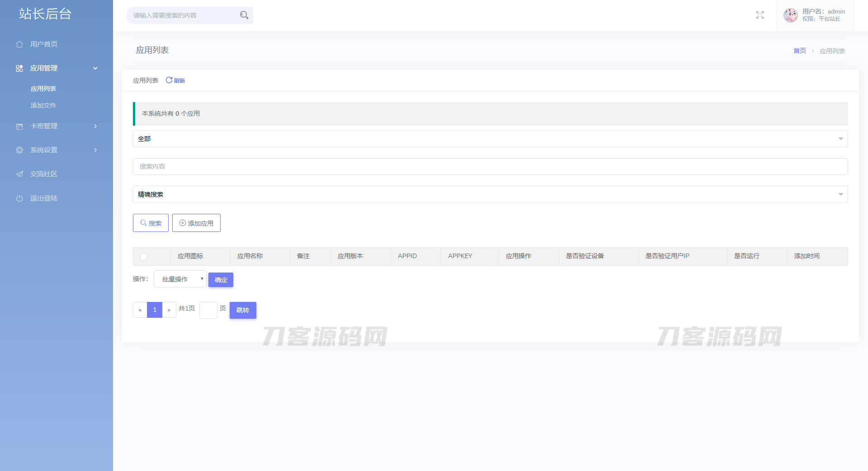Toggle fullscreen mode icon

760,15
